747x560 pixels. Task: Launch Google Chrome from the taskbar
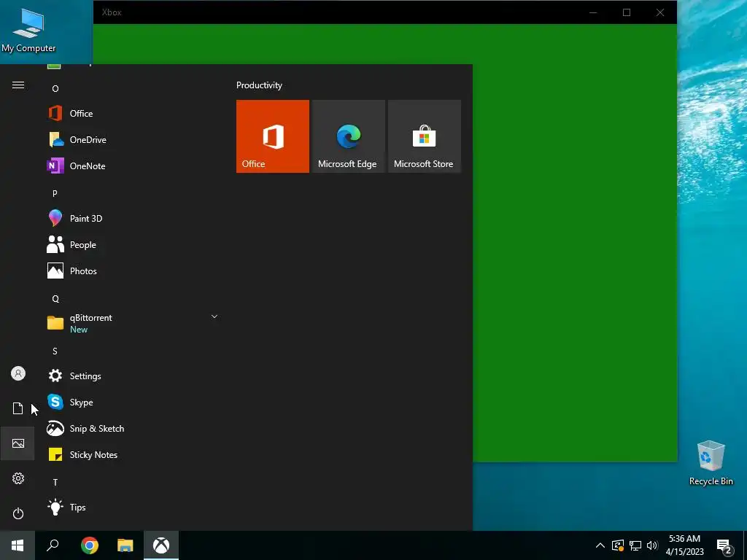89,545
